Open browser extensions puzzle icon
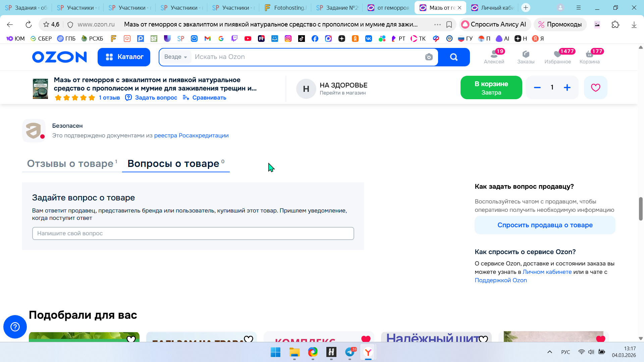 click(615, 24)
